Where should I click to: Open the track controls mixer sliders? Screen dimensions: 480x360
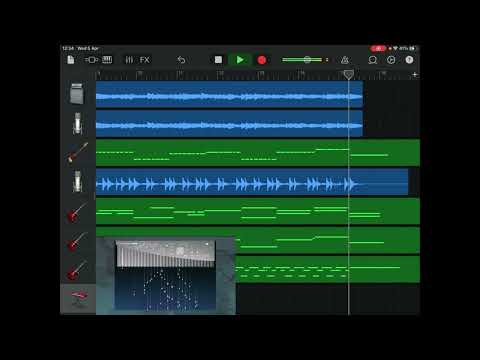coord(129,60)
